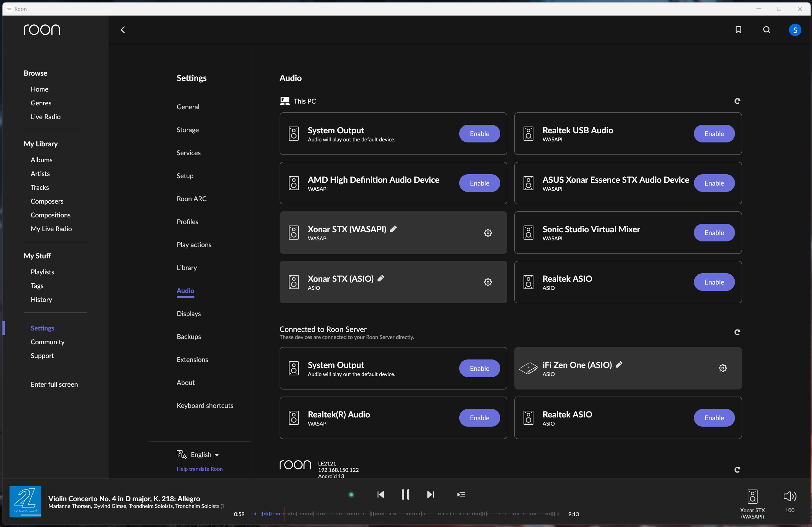Open the English language dropdown
The height and width of the screenshot is (527, 812).
(204, 455)
